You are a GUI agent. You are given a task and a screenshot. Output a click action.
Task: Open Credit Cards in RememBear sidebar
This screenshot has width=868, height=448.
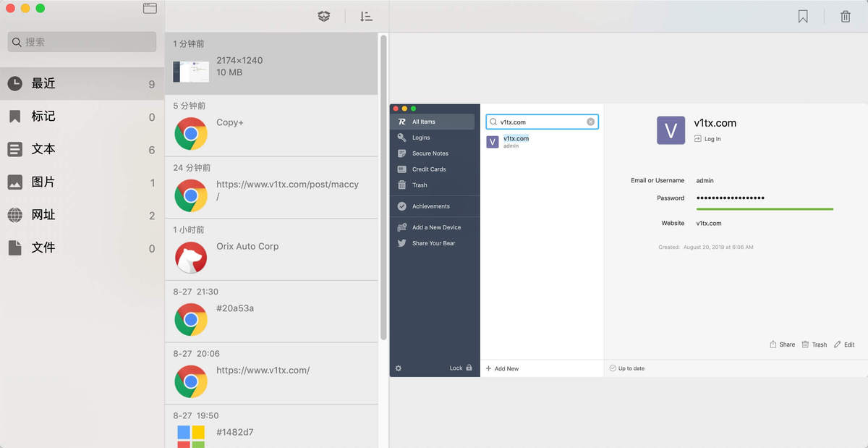coord(433,169)
